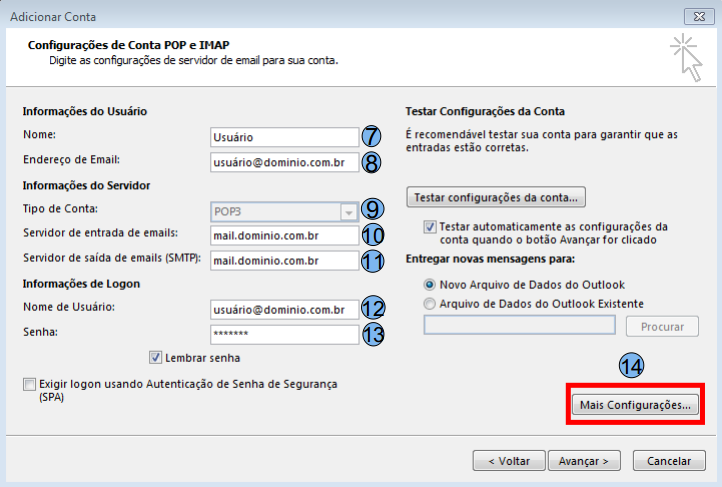Viewport: 722px width, 487px height.
Task: Select Arquivo de Dados do Outlook Existente
Action: point(430,303)
